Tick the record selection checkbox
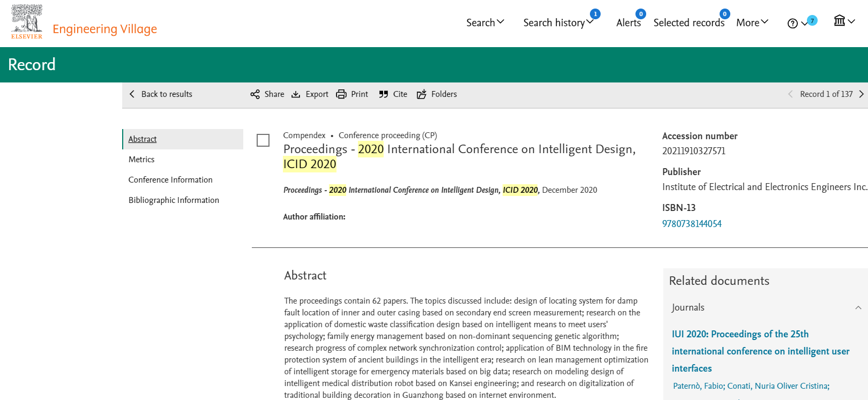Image resolution: width=868 pixels, height=400 pixels. [263, 140]
